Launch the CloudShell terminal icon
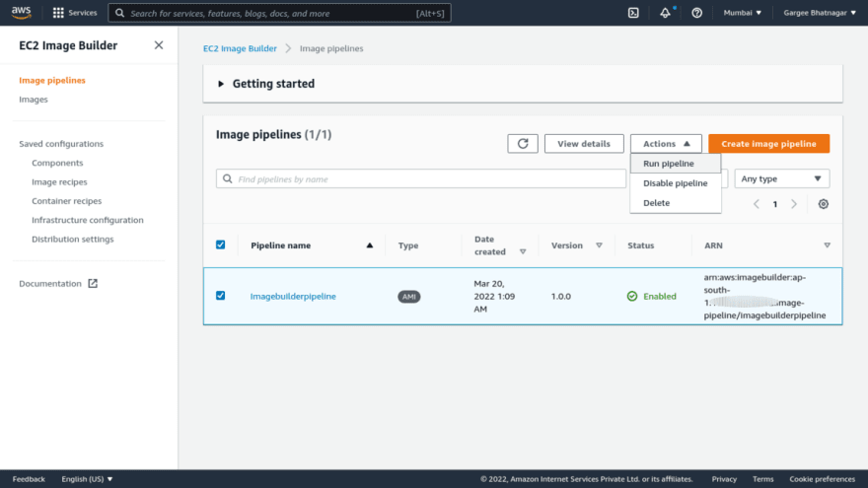The width and height of the screenshot is (868, 488). pyautogui.click(x=633, y=13)
